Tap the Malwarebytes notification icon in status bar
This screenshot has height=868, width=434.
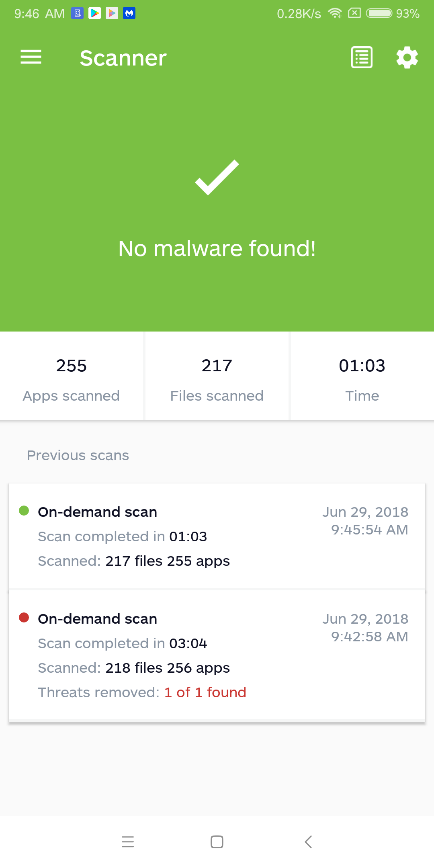point(129,13)
